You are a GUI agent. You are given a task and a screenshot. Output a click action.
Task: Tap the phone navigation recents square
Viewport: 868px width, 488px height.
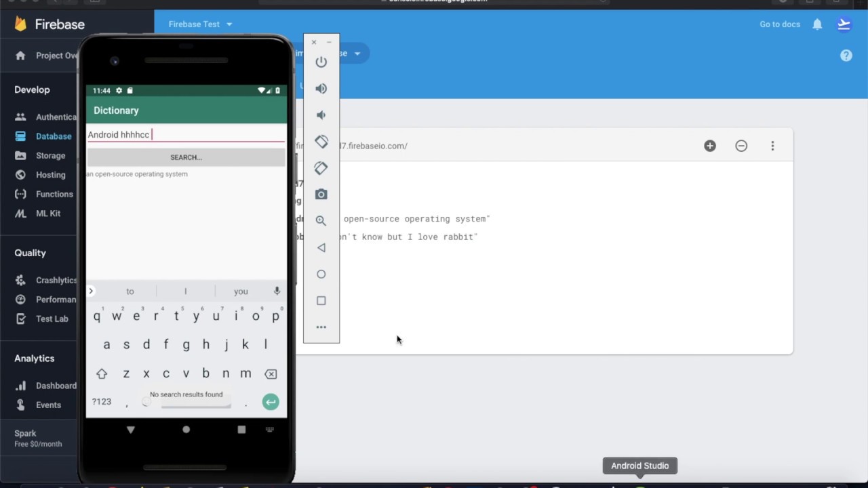coord(241,430)
